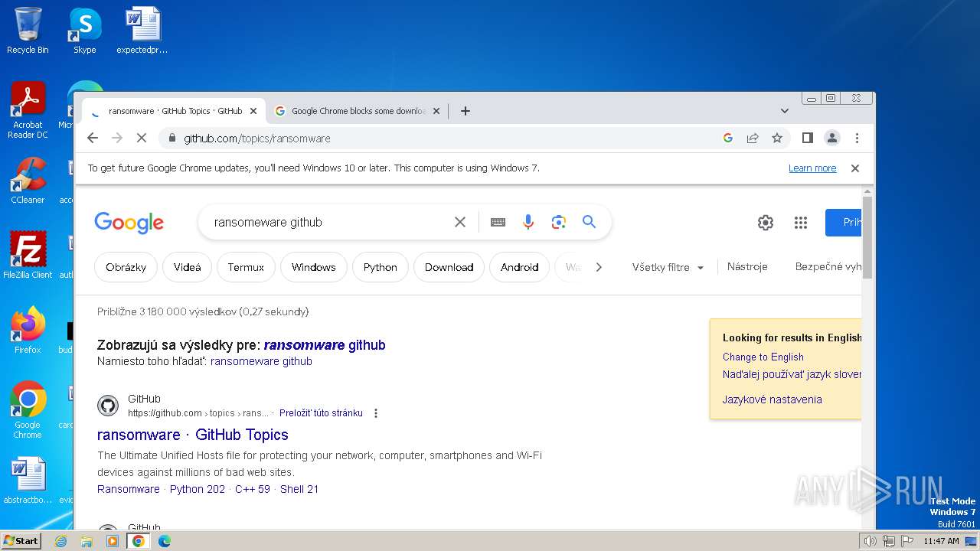Select the Python filter chip
980x551 pixels.
(x=381, y=267)
